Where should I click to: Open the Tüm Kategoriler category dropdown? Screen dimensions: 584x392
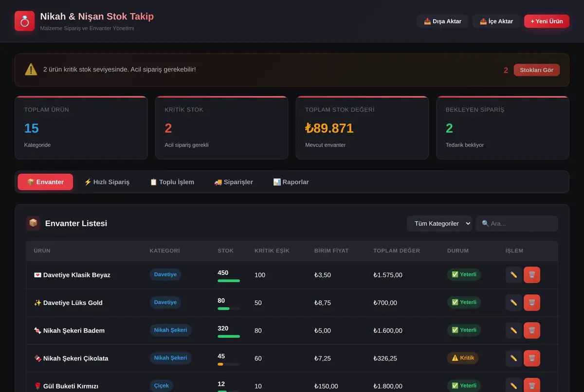tap(439, 224)
